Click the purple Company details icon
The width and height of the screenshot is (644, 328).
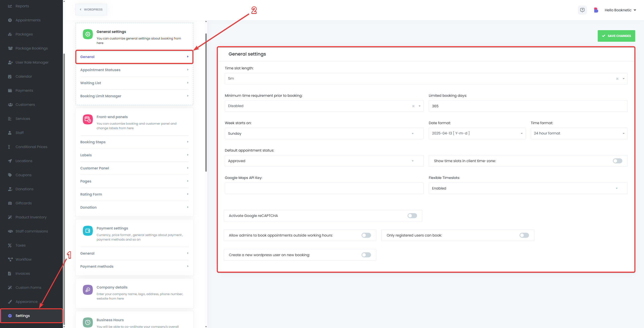pyautogui.click(x=88, y=290)
